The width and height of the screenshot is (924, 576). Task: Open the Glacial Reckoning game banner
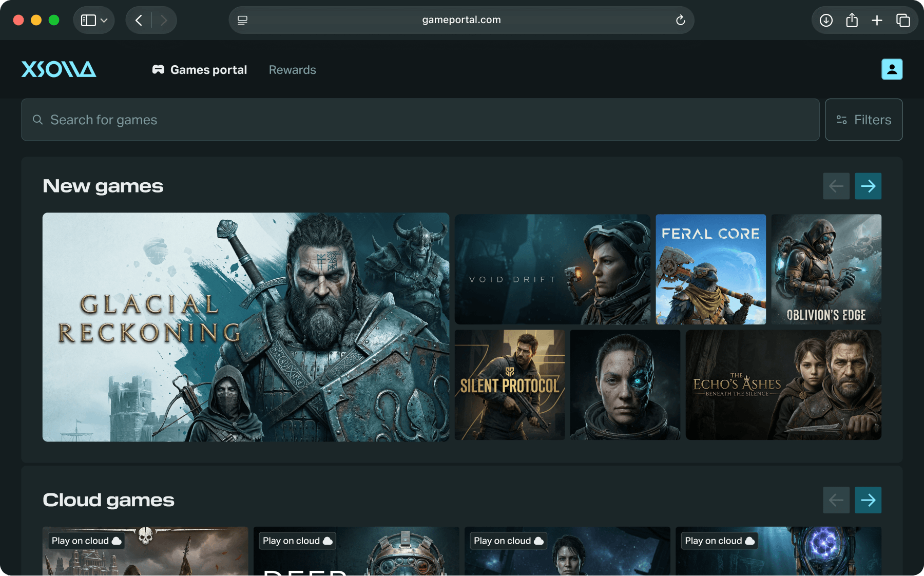pyautogui.click(x=245, y=327)
